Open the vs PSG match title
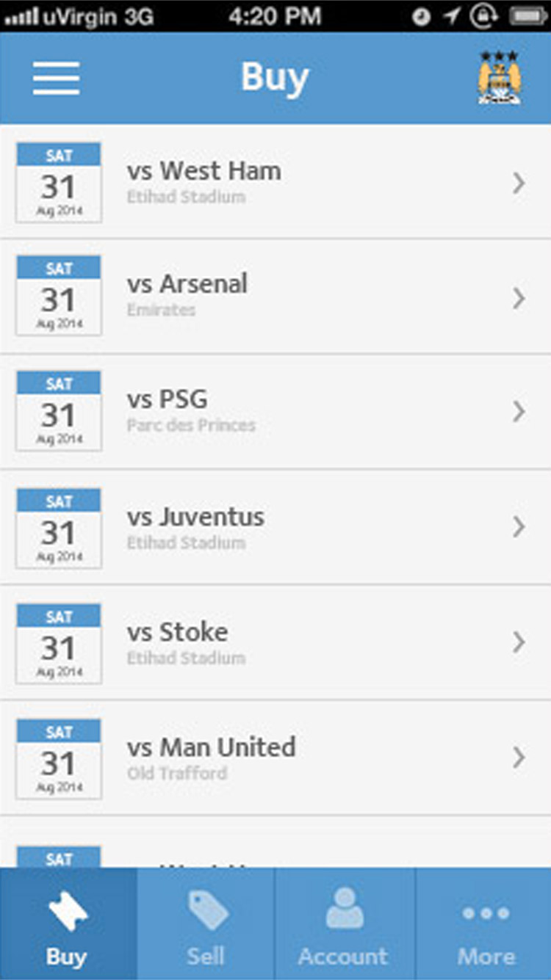551x980 pixels. [168, 399]
